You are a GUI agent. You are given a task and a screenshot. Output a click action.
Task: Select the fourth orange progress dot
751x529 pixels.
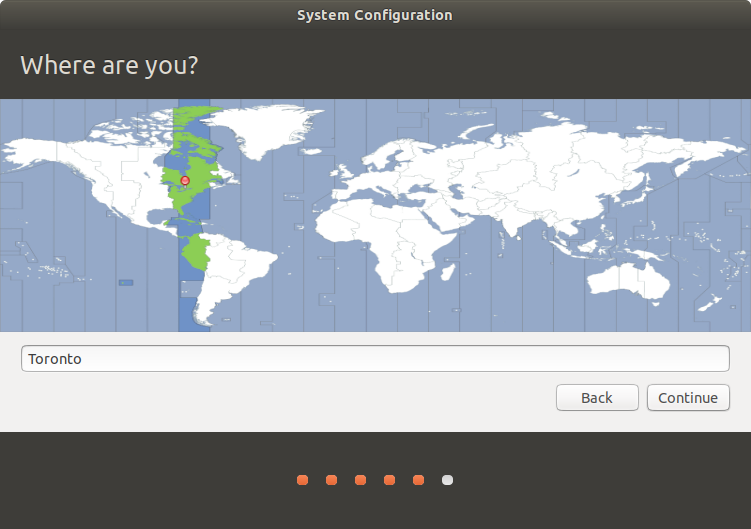389,480
